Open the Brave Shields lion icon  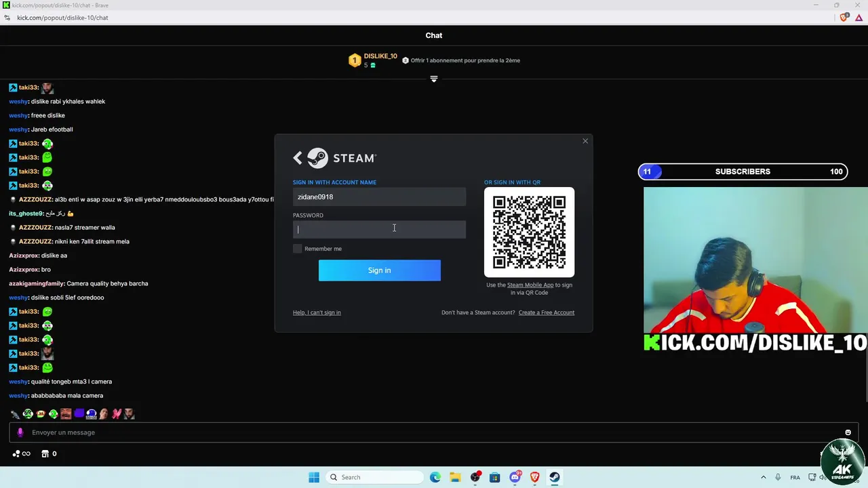[844, 18]
